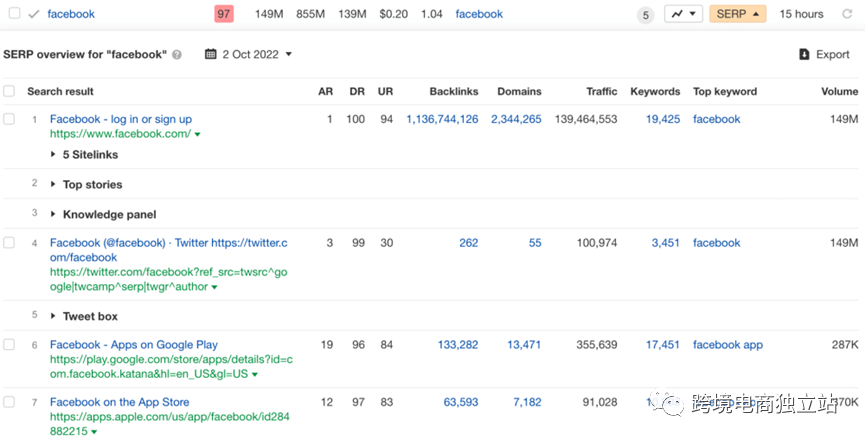This screenshot has width=865, height=441.
Task: Open domains count 7,182
Action: (x=527, y=402)
